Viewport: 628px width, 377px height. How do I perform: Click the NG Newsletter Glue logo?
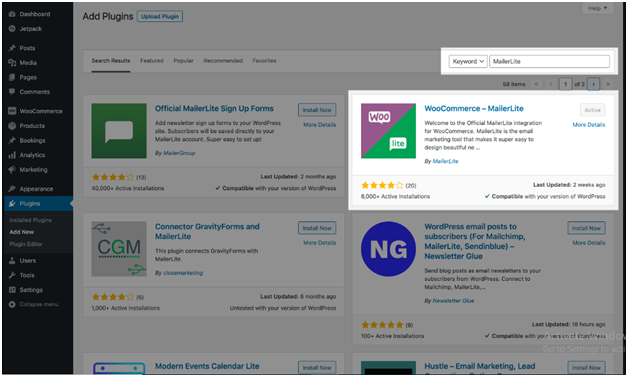pos(388,249)
